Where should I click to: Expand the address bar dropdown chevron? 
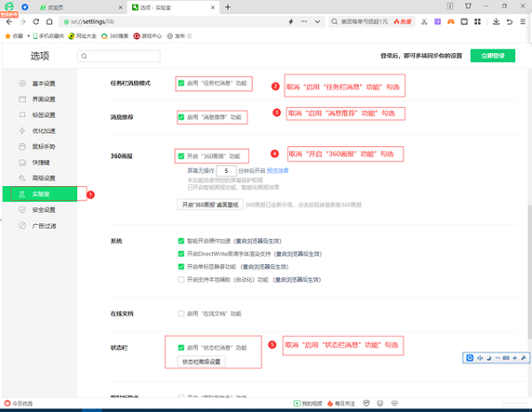click(x=317, y=21)
